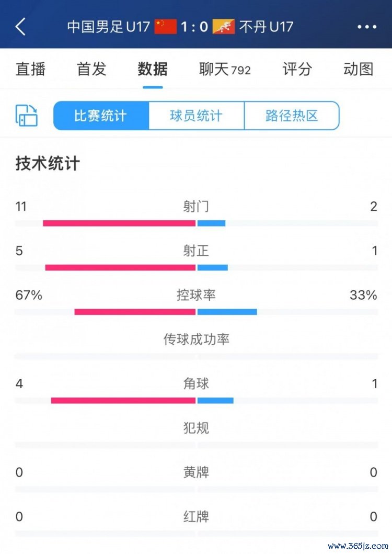The image size is (392, 554).
Task: Switch to the 首发 tab
Action: point(91,69)
